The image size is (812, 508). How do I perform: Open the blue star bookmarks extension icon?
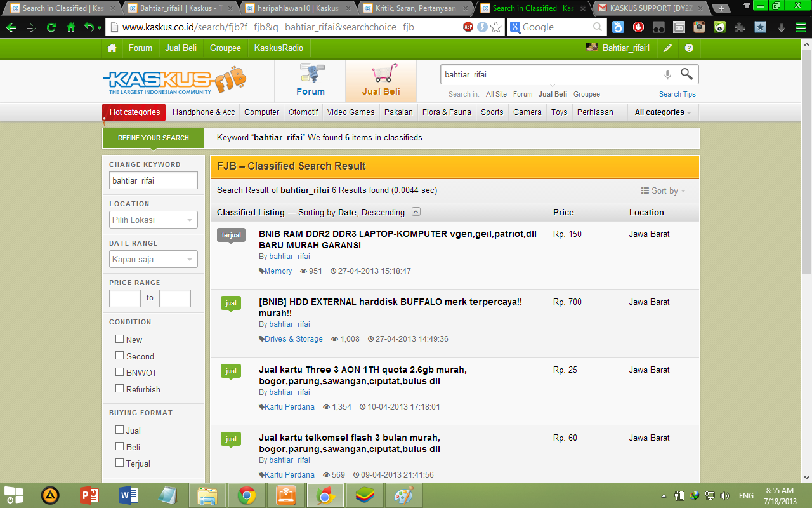click(x=760, y=27)
